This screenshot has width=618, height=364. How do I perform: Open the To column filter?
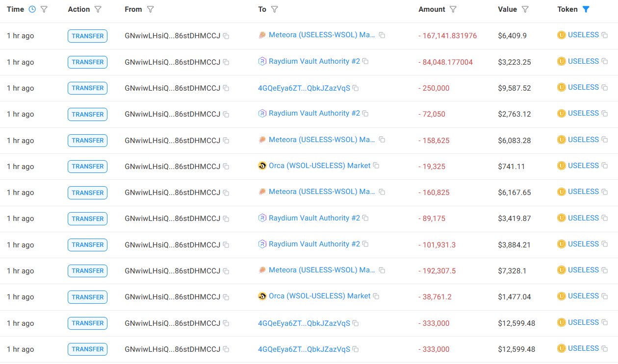[x=275, y=9]
